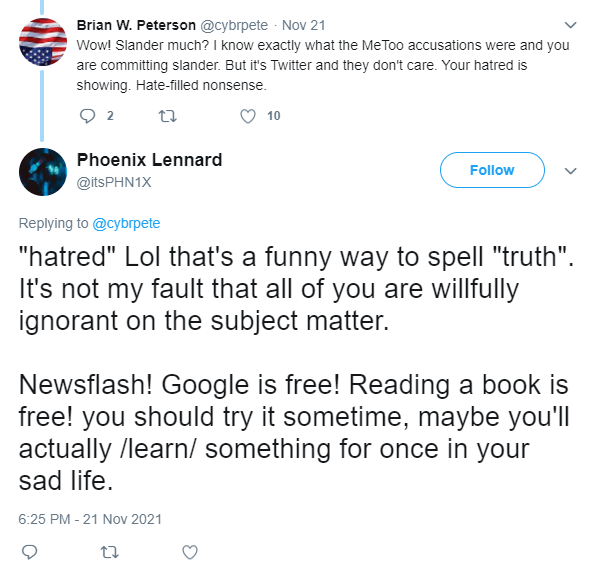
Task: Open options chevron on Brian's tweet
Action: (570, 25)
